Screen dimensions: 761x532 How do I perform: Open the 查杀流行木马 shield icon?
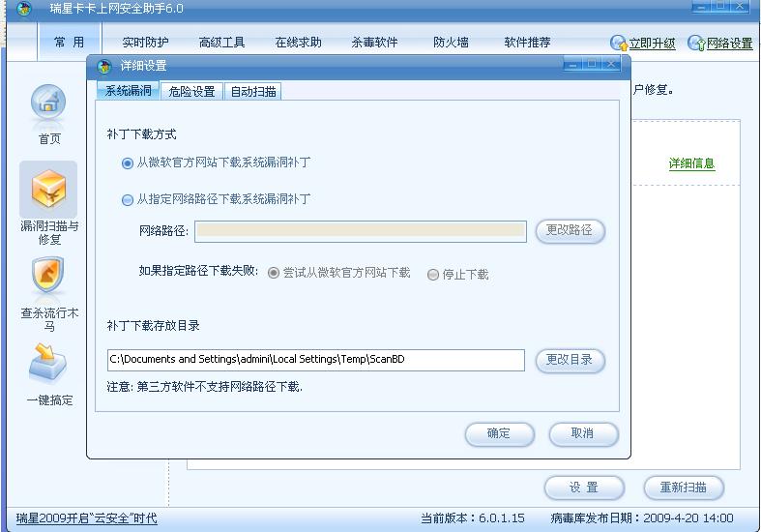point(48,276)
